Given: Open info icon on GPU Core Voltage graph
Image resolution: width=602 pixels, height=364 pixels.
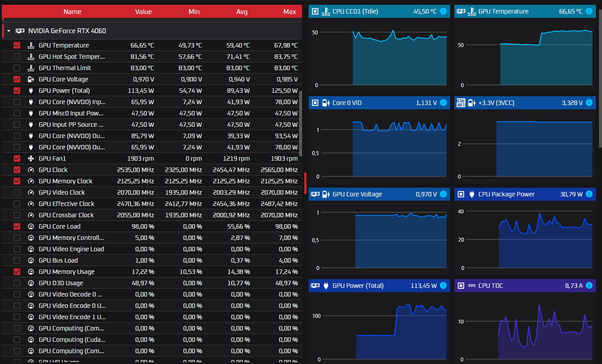Looking at the screenshot, I should [x=443, y=194].
